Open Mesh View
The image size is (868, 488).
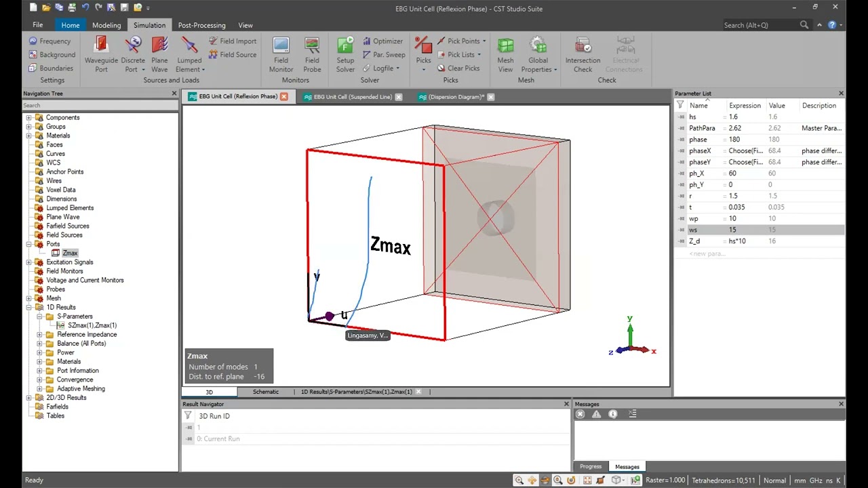(x=505, y=54)
